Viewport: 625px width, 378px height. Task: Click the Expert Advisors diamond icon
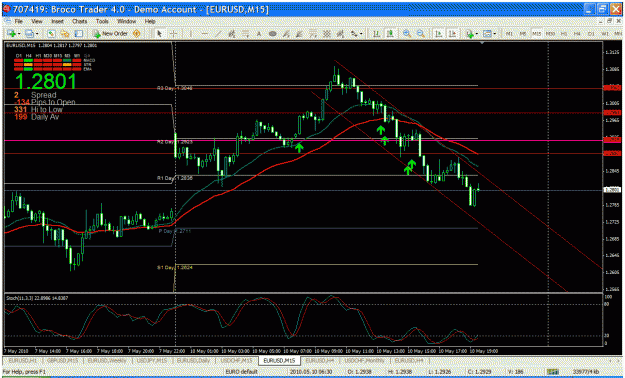point(136,34)
